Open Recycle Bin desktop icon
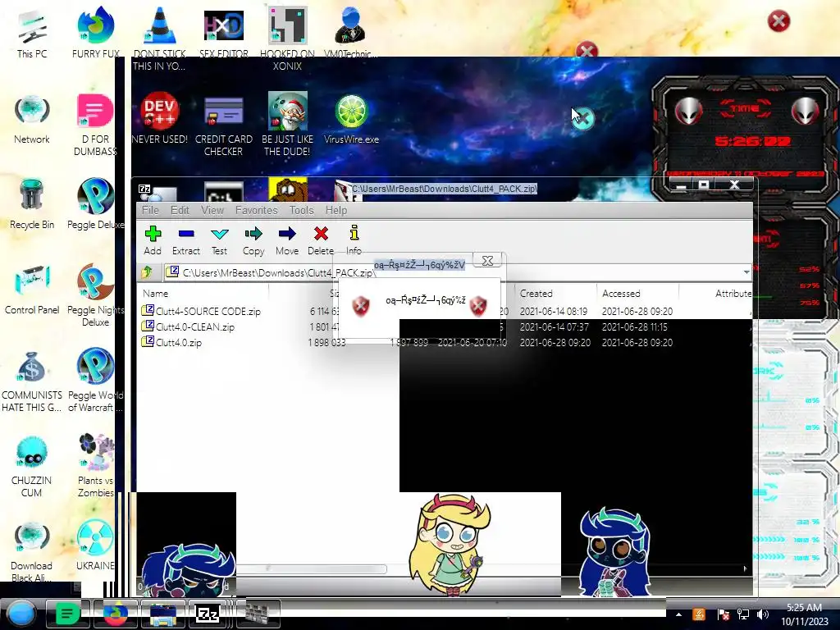Image resolution: width=840 pixels, height=630 pixels. click(32, 204)
